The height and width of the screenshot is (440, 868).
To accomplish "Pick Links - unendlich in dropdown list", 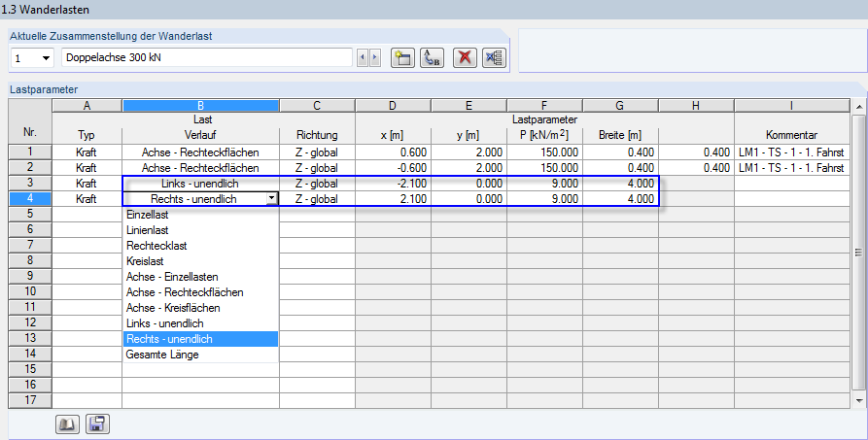I will (x=200, y=323).
